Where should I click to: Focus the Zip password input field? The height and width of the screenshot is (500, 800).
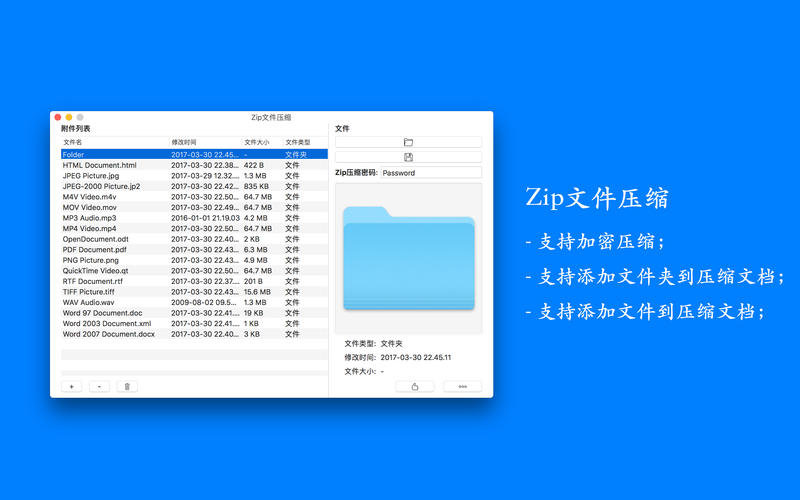point(431,172)
